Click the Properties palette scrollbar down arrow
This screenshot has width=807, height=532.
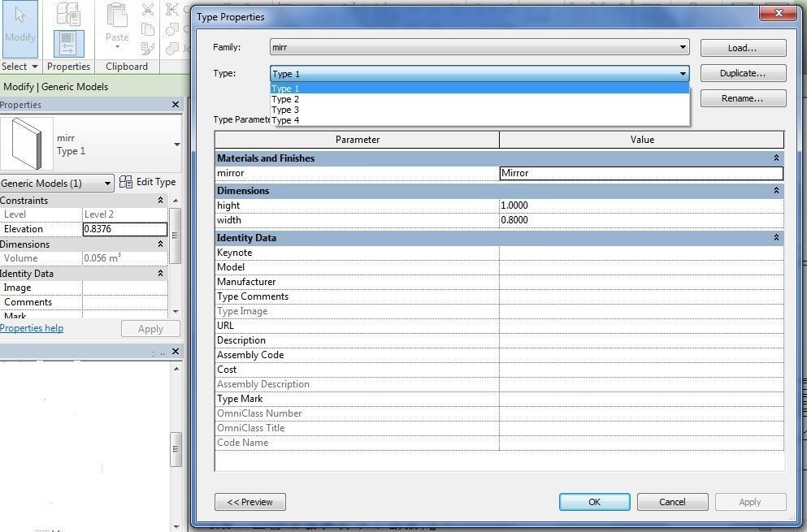(x=176, y=312)
